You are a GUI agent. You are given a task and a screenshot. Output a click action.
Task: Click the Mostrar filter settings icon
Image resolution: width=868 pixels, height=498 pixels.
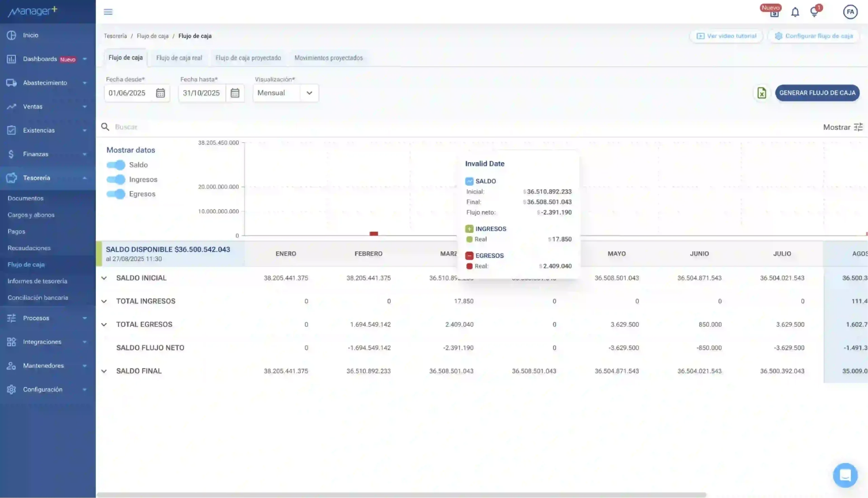pyautogui.click(x=859, y=127)
